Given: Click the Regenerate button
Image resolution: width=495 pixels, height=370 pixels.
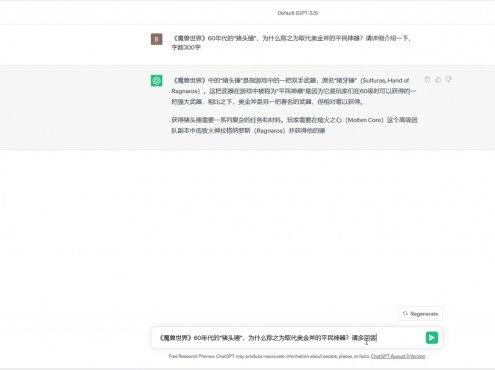Looking at the screenshot, I should 420,314.
